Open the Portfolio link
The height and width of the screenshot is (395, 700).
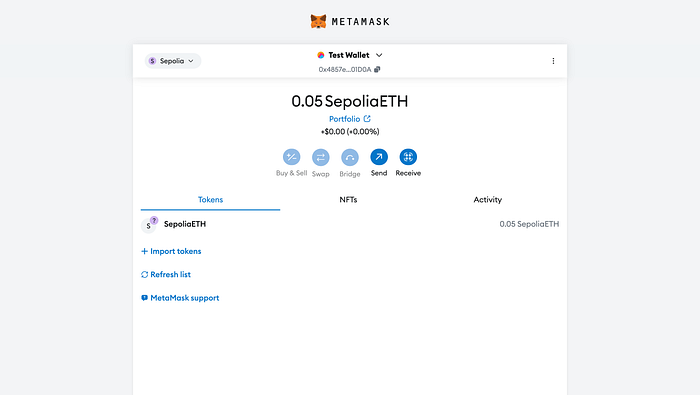(x=350, y=119)
